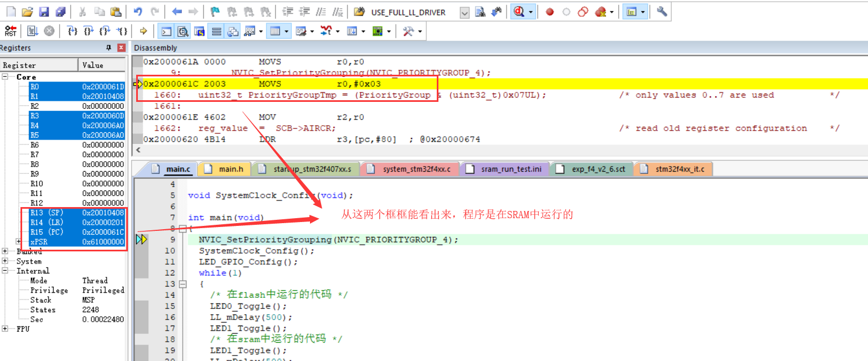
Task: Open the Configuration wrench icon
Action: pos(662,12)
